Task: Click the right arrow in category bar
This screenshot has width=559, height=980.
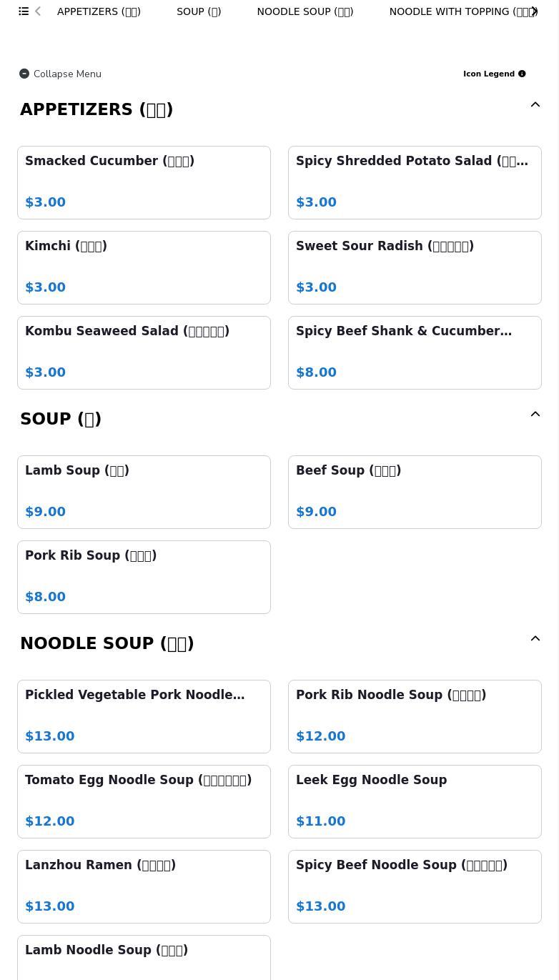Action: click(x=535, y=11)
